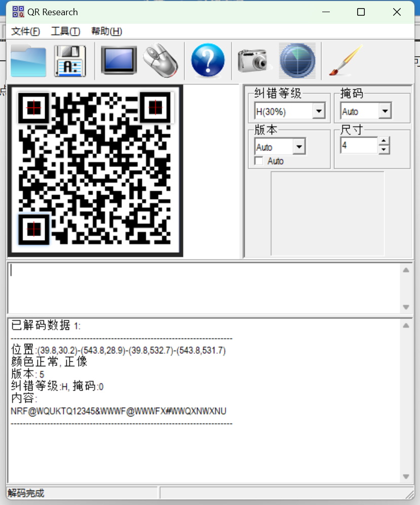The width and height of the screenshot is (420, 505).
Task: Maximize the QR Research window
Action: [x=361, y=12]
